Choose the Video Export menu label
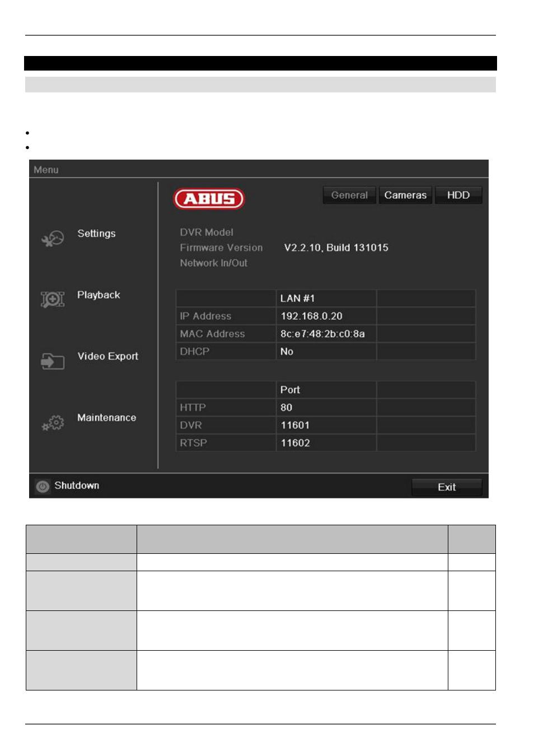The image size is (534, 756). (x=107, y=356)
